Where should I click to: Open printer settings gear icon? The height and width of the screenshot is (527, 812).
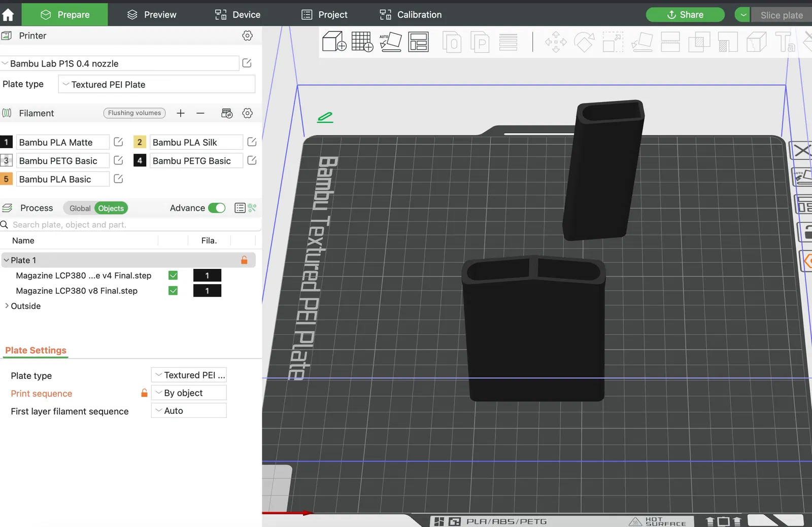point(247,36)
